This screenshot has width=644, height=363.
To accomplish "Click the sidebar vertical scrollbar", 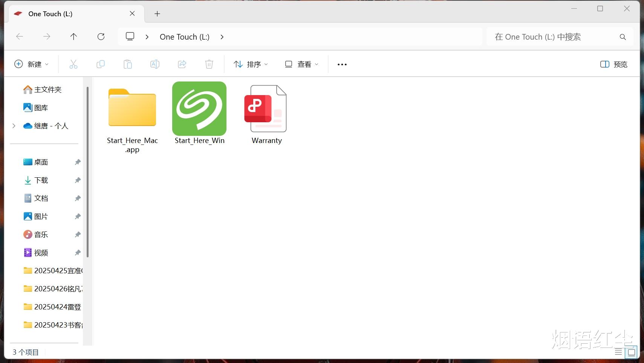I will tap(88, 172).
